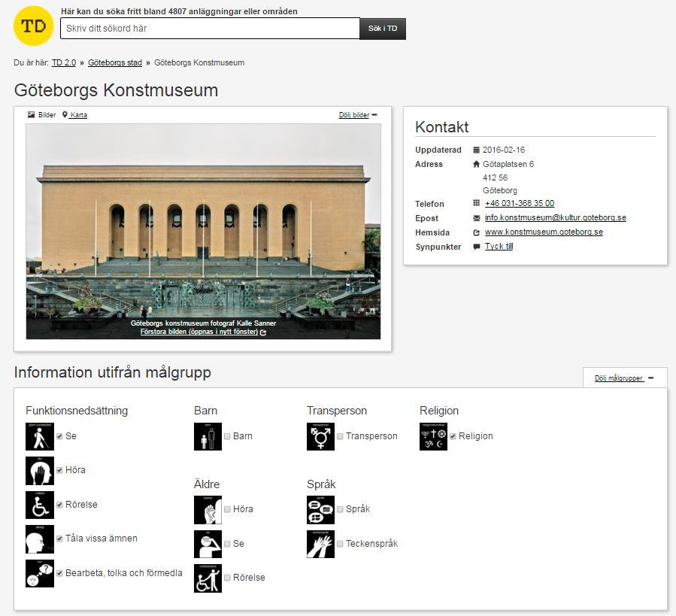The height and width of the screenshot is (616, 676).
Task: Click the Språk speech bubbles pictogram
Action: [321, 510]
